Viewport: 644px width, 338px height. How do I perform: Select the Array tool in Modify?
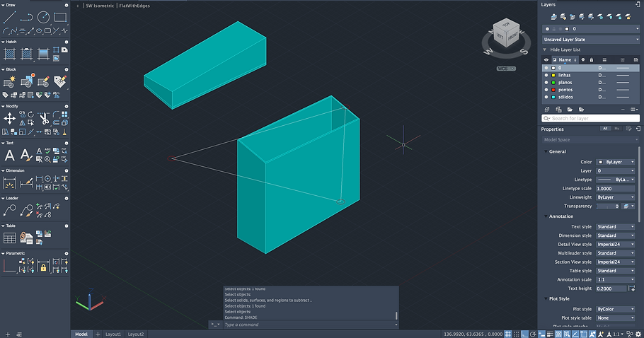pyautogui.click(x=64, y=115)
